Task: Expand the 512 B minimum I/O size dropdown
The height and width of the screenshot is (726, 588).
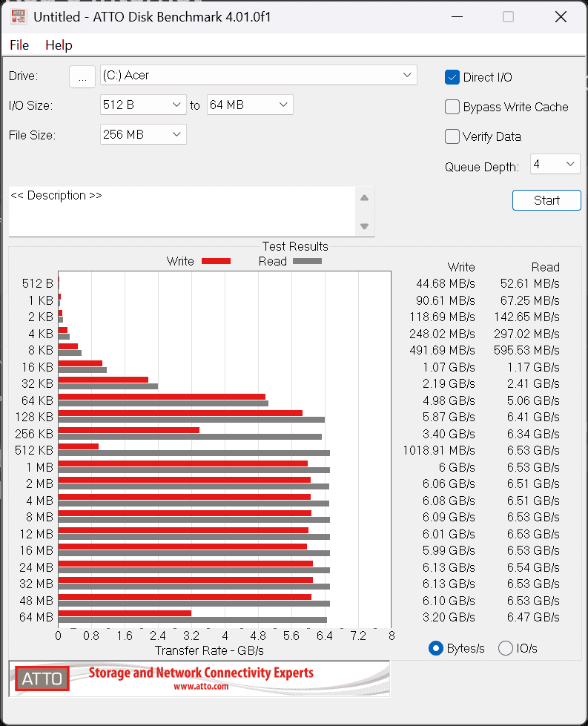Action: point(143,105)
